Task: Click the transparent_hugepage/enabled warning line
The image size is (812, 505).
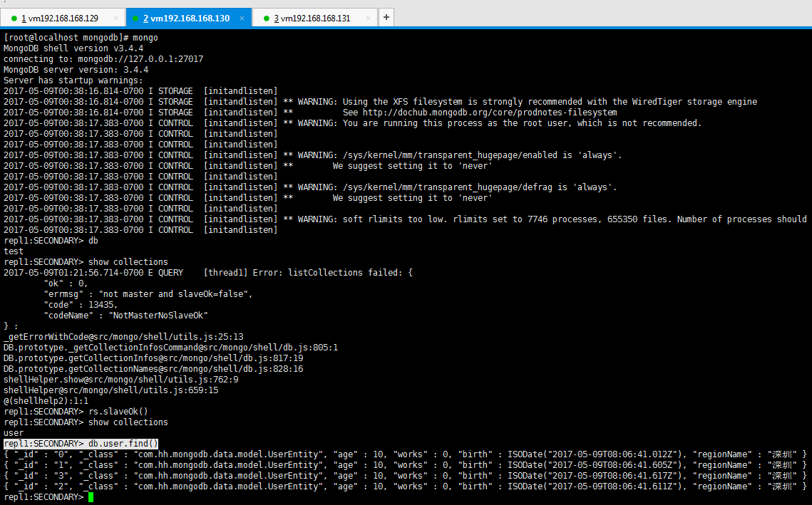Action: point(313,155)
